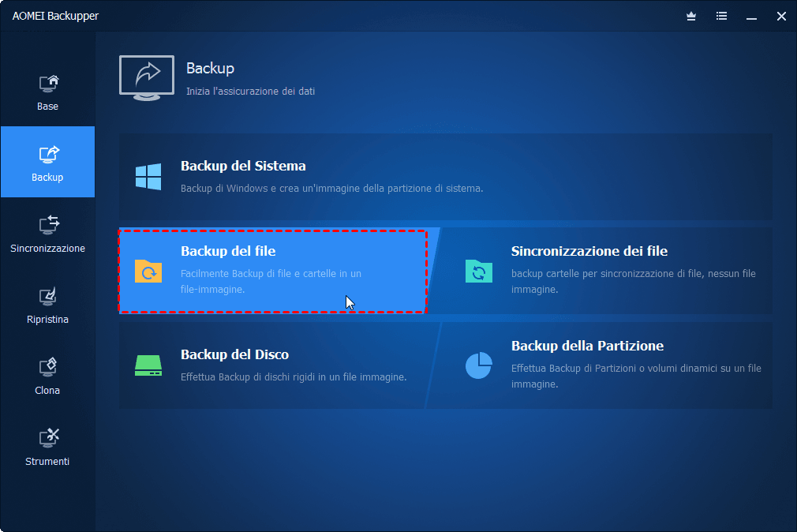Click the Base home monitor icon
This screenshot has width=797, height=532.
(x=49, y=84)
